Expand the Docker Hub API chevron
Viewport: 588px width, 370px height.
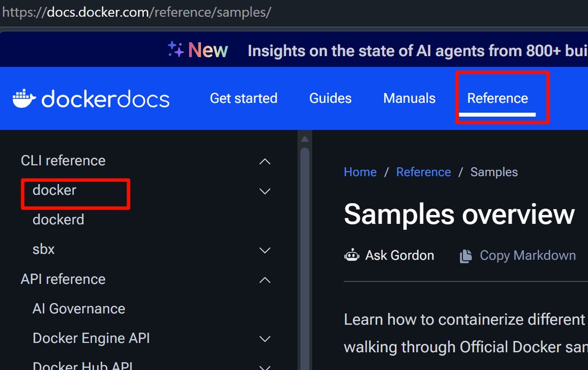click(x=265, y=367)
